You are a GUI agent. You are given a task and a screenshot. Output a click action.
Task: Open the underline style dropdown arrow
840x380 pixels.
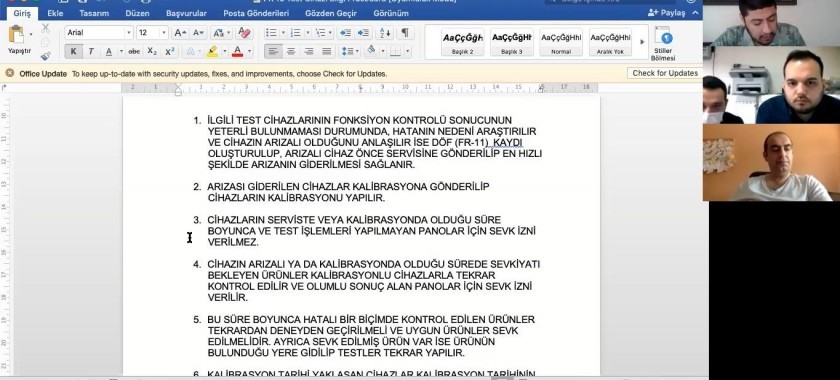(121, 51)
